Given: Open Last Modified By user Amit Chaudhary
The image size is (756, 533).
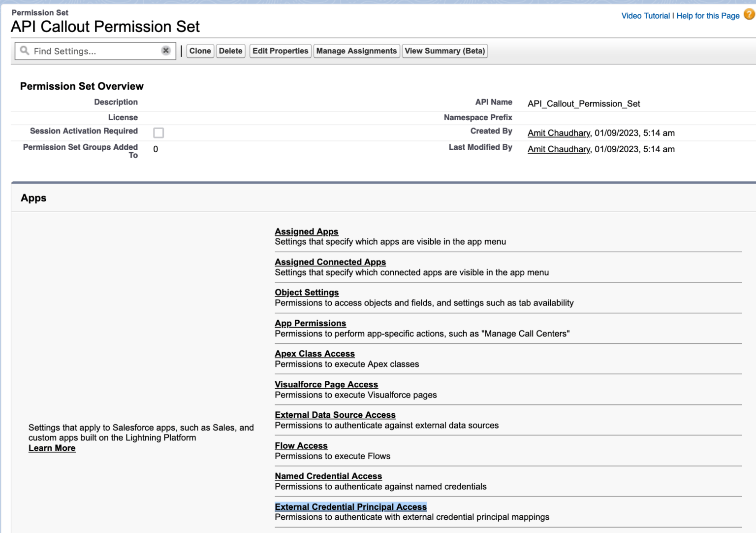Looking at the screenshot, I should (x=559, y=149).
